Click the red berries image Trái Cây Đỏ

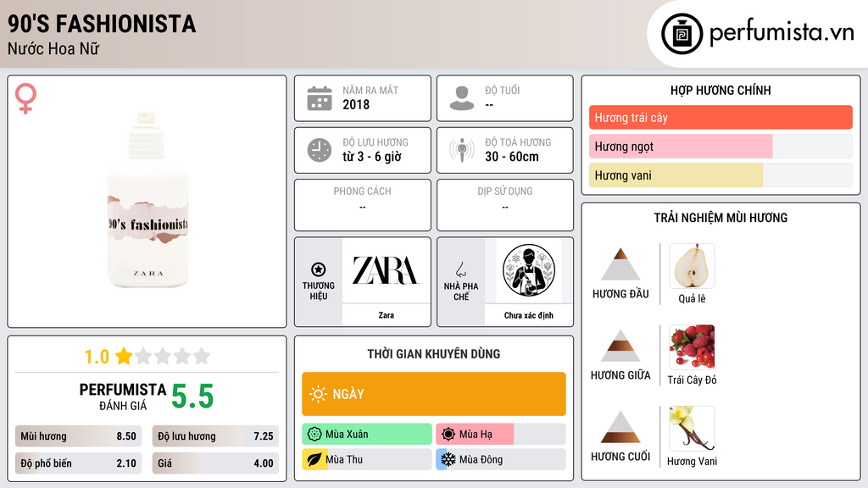coord(692,347)
